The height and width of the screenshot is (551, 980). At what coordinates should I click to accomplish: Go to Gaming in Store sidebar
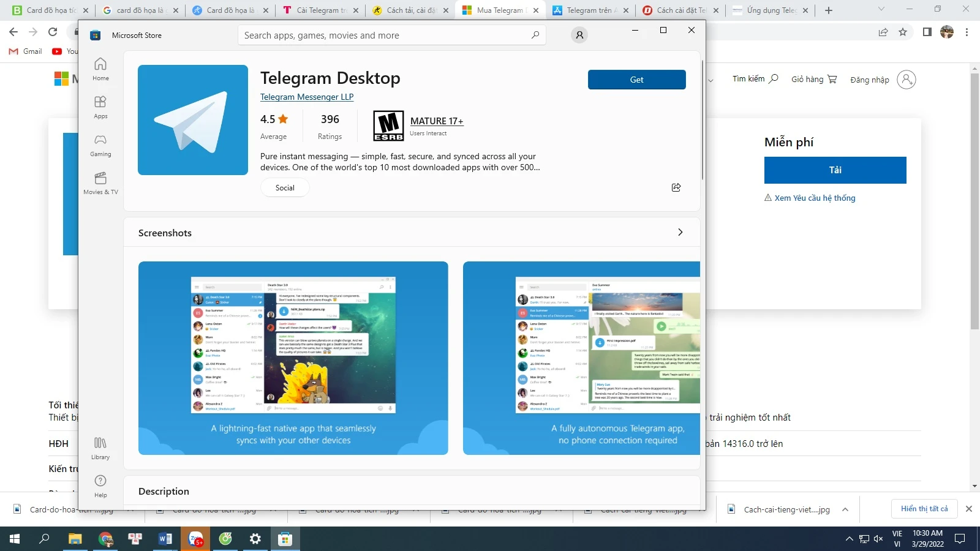tap(100, 145)
